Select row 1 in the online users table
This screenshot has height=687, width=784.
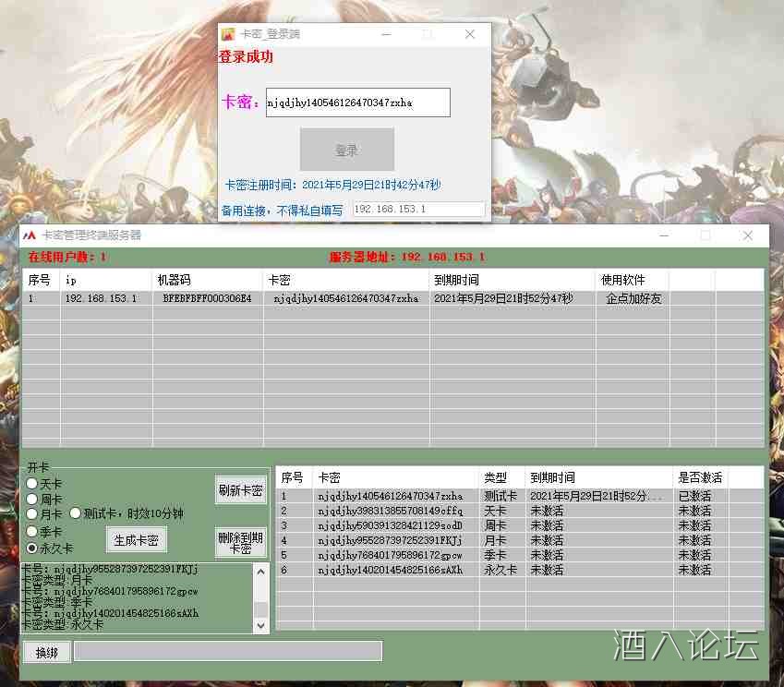pos(185,299)
